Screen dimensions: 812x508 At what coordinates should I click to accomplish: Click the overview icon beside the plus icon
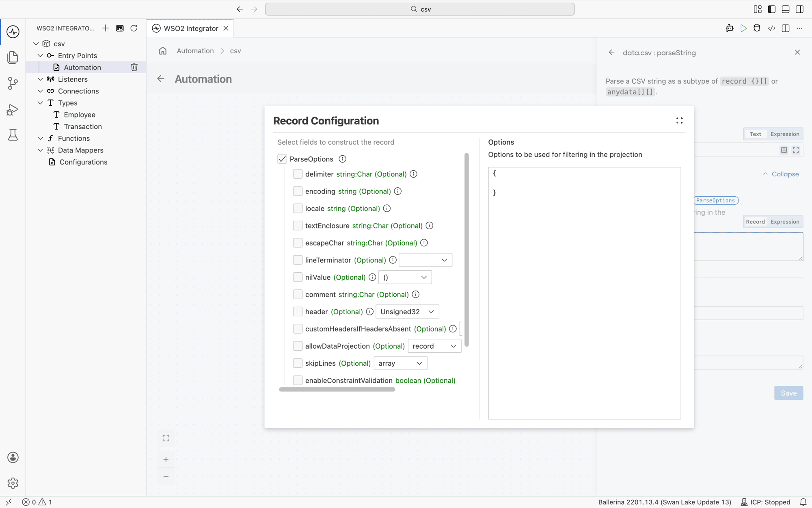point(120,28)
